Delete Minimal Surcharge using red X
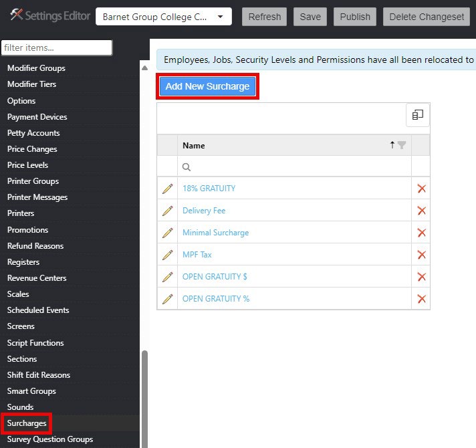This screenshot has width=476, height=448. pyautogui.click(x=421, y=233)
